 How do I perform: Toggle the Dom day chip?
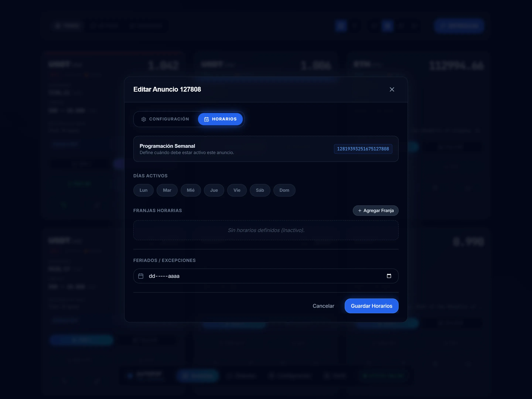[284, 190]
